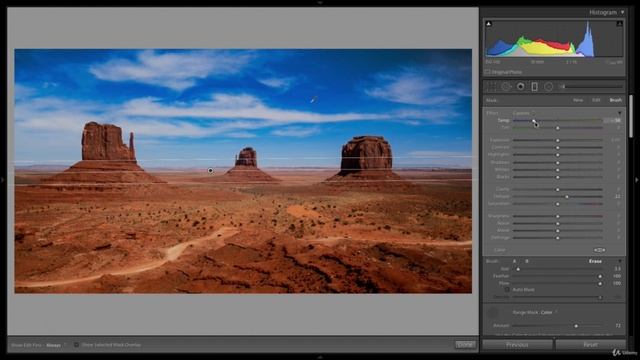Show the top module panel arrow
The width and height of the screenshot is (640, 360).
320,2
